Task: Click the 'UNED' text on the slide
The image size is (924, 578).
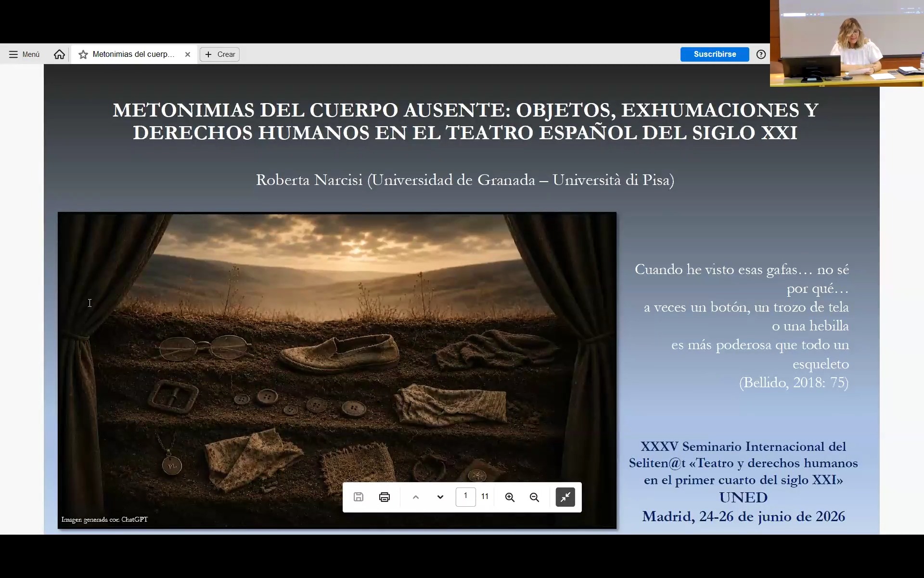Action: coord(744,498)
